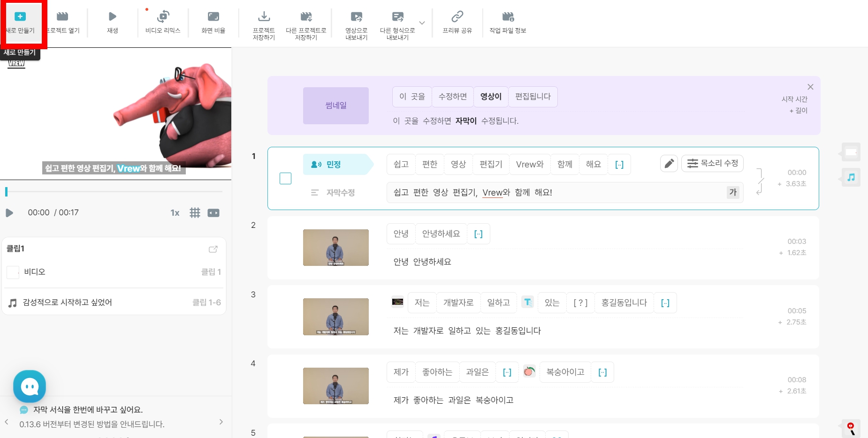Screen dimensions: 868x438
Task: Select word chip 안녕하세요 in clip 2
Action: (441, 234)
